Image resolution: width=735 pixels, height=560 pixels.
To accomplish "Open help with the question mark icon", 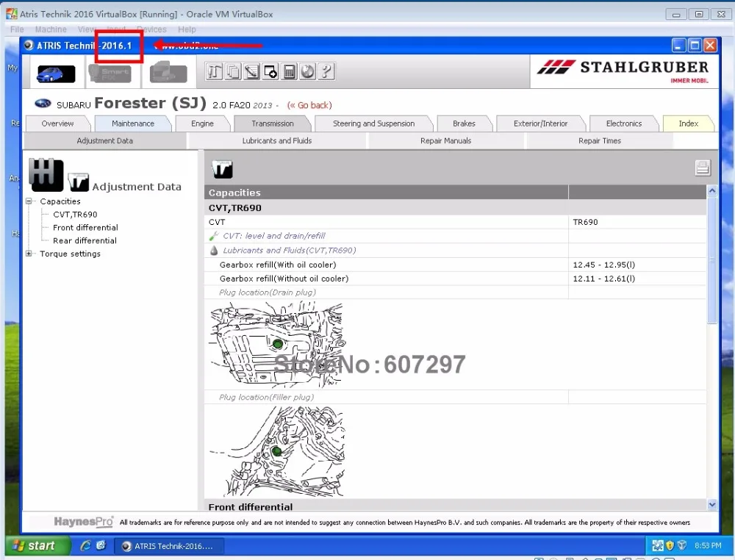I will click(326, 72).
